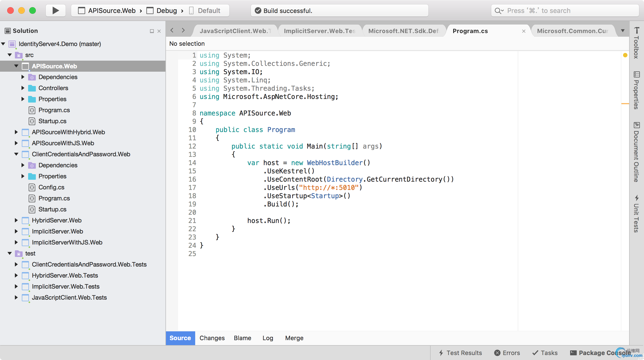The image size is (644, 360).
Task: Switch to the Merge view tab
Action: click(x=294, y=338)
